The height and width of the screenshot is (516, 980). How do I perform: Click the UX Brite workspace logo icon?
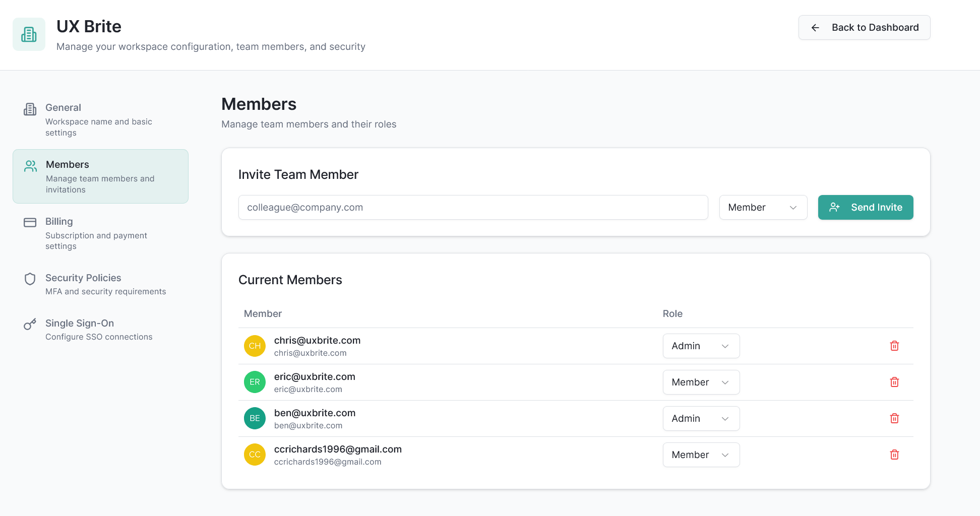29,34
